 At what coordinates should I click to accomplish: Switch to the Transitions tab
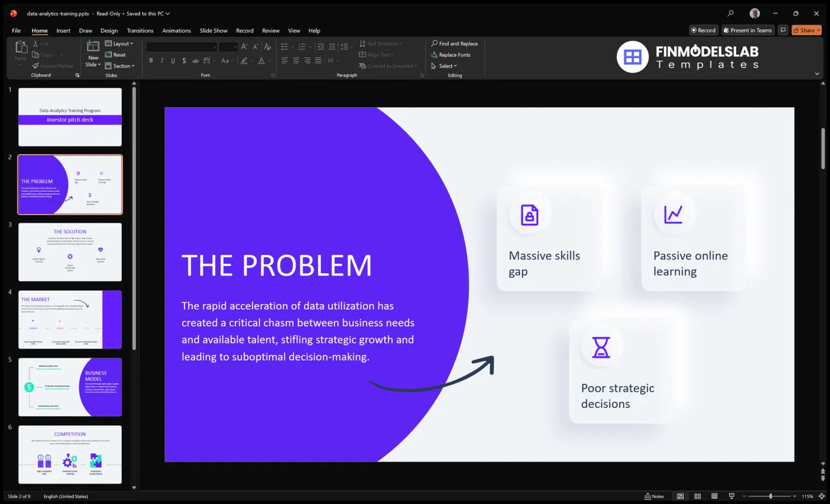tap(140, 30)
